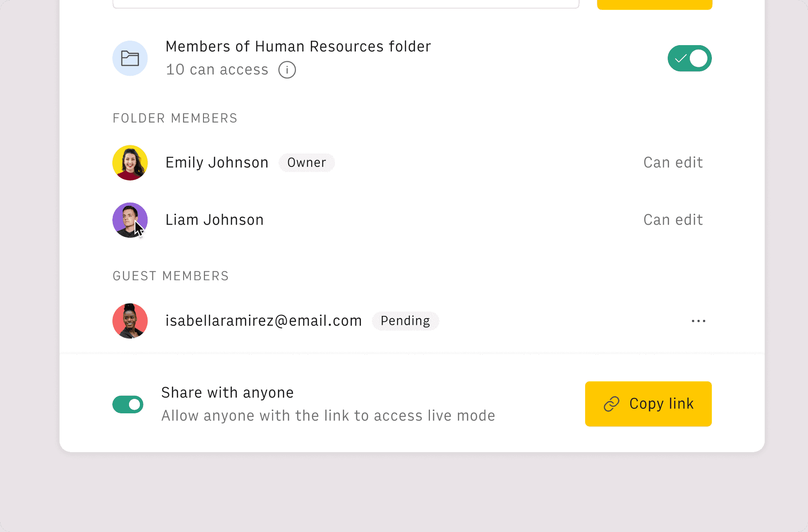Open three-dot menu for isabellaramirez guest
This screenshot has width=808, height=532.
pos(698,321)
